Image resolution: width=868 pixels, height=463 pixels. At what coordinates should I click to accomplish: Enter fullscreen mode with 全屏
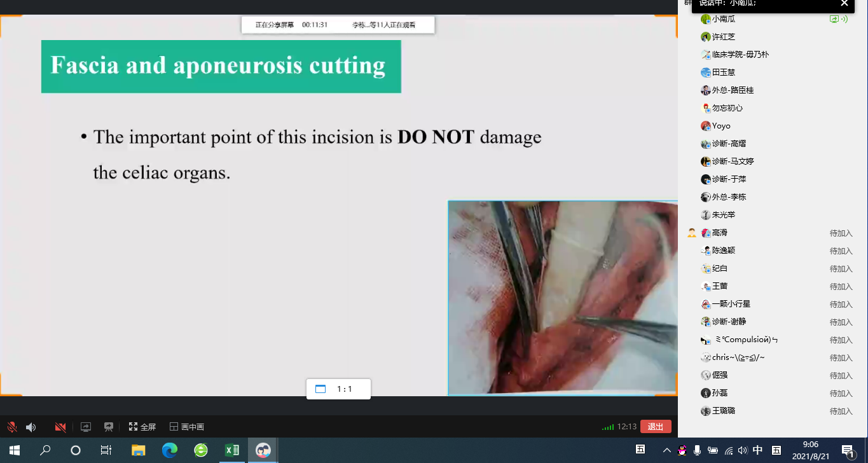coord(142,427)
